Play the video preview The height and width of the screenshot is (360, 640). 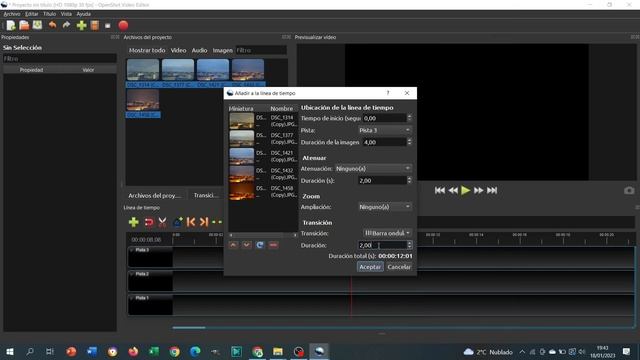[x=465, y=190]
